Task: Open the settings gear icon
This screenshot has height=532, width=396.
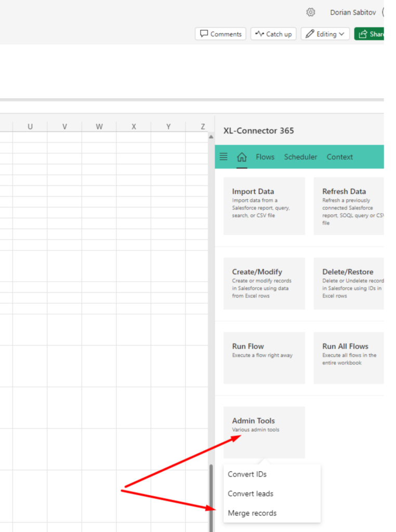Action: 310,12
